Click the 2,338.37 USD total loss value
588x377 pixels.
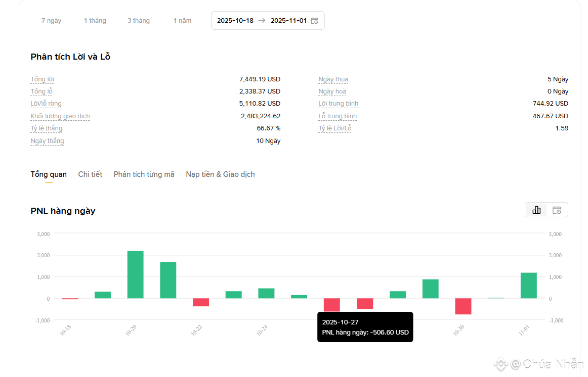tap(260, 91)
